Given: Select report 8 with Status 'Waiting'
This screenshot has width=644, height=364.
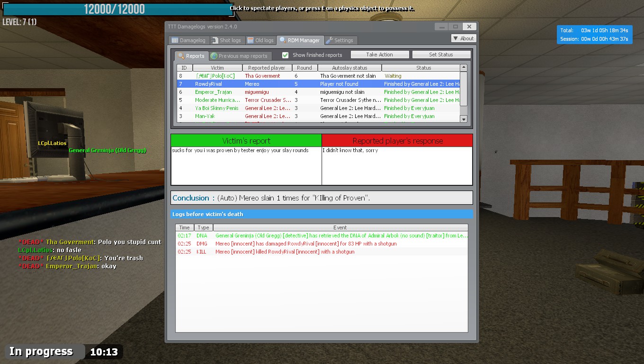Looking at the screenshot, I should tap(319, 76).
